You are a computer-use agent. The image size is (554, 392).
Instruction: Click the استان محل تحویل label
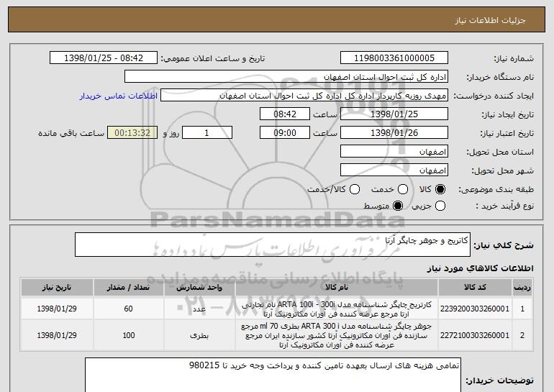[500, 152]
